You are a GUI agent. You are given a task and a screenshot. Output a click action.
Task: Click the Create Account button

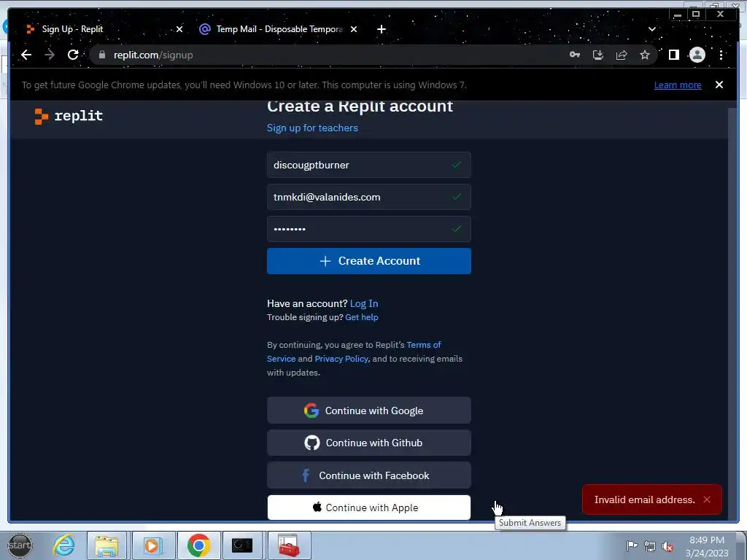tap(368, 261)
